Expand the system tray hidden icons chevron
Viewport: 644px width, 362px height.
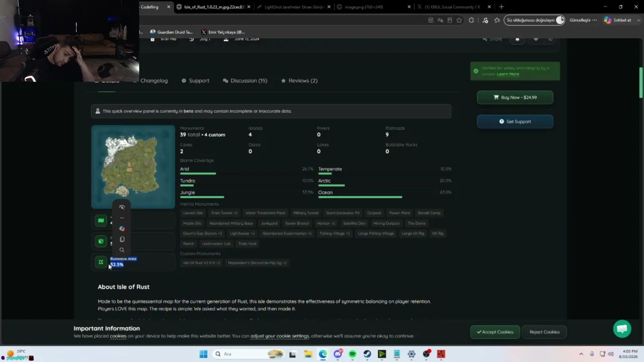coord(581,354)
